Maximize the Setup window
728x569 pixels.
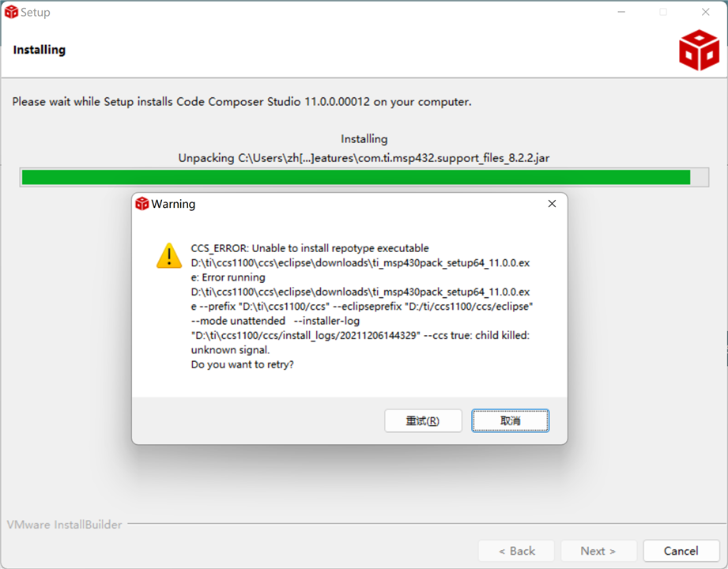pos(663,12)
